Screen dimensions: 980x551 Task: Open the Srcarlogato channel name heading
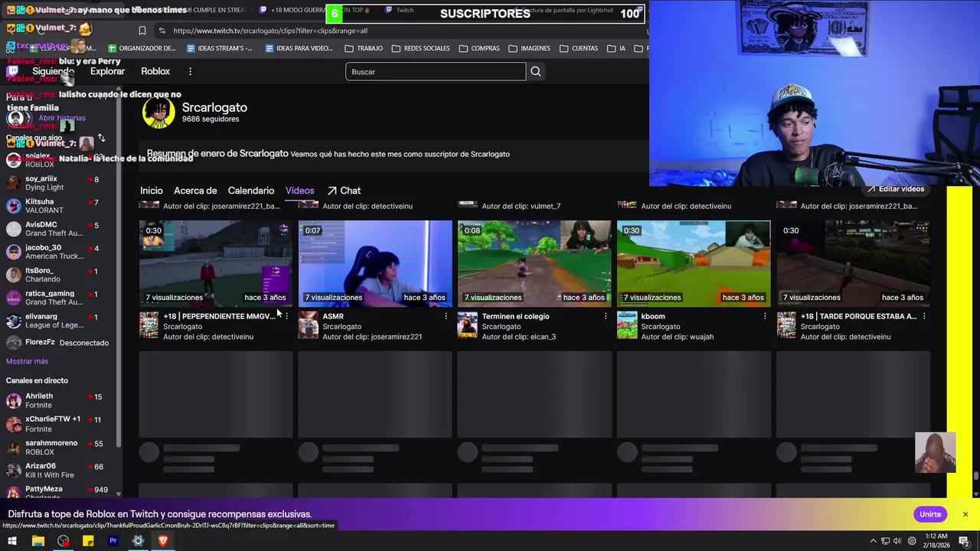pos(214,108)
